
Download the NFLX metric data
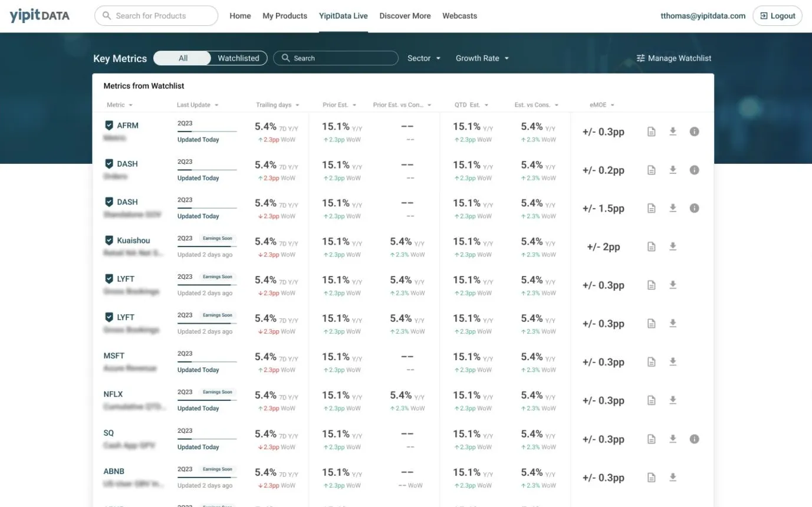pyautogui.click(x=673, y=400)
